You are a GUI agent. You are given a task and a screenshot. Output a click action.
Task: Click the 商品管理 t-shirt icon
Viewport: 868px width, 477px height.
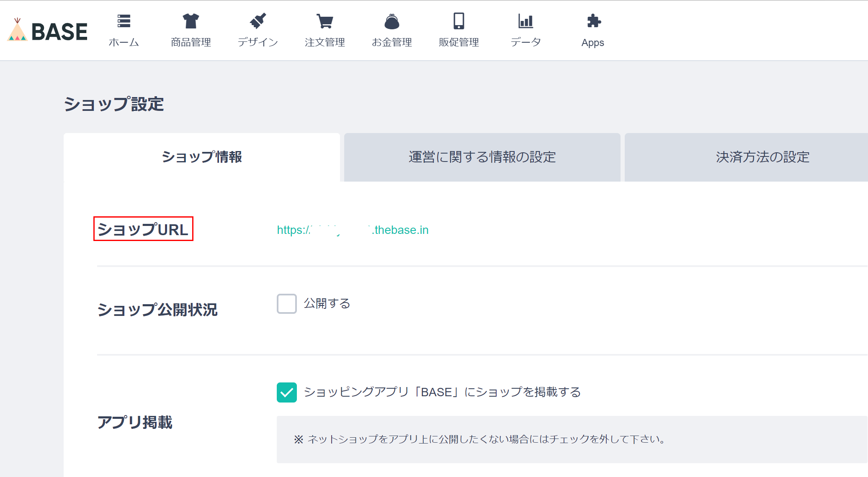[x=191, y=21]
